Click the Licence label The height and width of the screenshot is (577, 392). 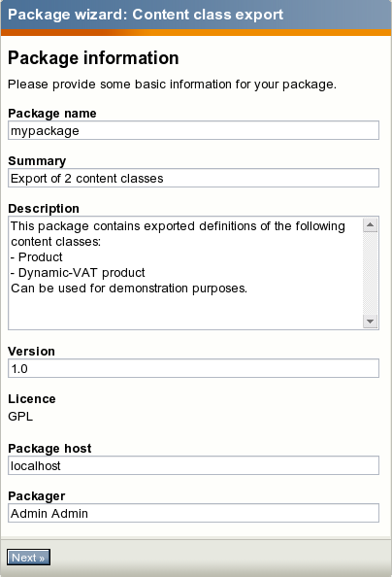[x=32, y=398]
